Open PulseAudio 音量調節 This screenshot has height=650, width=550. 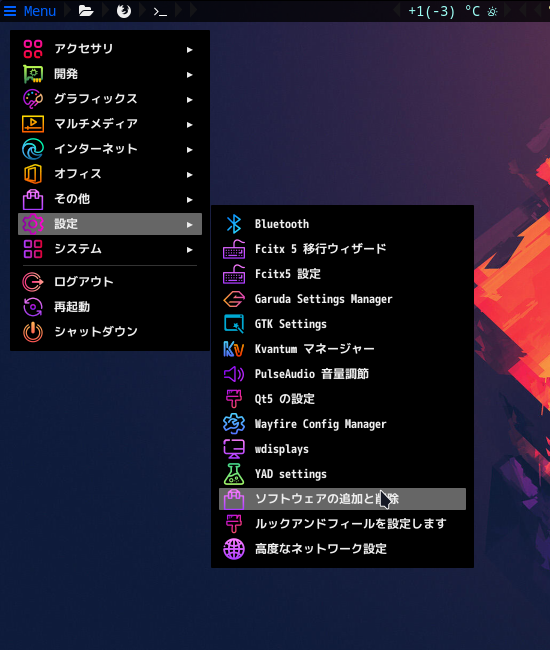tap(342, 374)
